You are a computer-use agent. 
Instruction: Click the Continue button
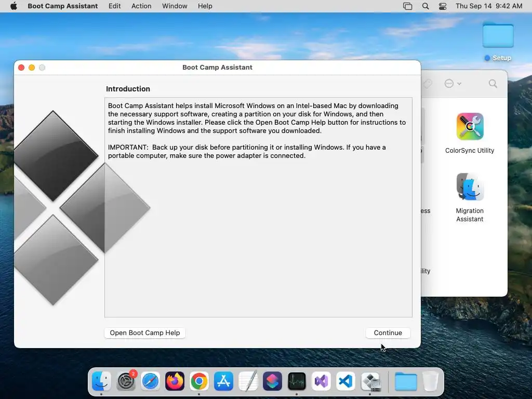388,333
